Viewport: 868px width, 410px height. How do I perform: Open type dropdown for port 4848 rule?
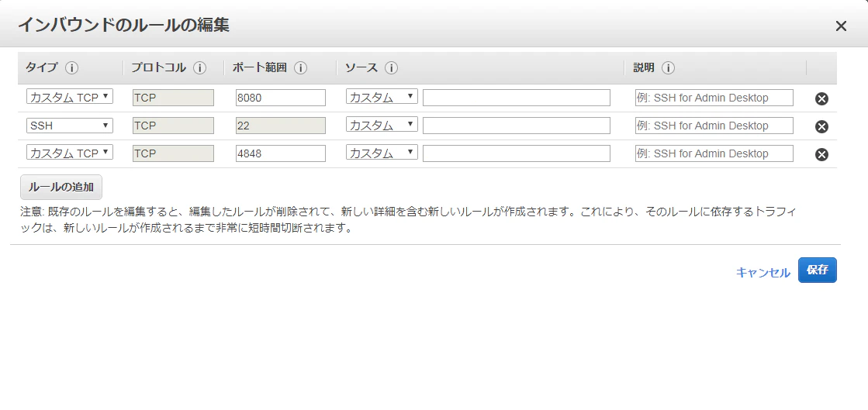pos(70,152)
